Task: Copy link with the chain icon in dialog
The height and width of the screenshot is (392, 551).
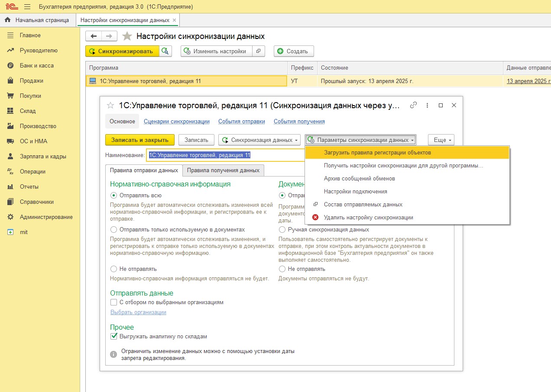Action: click(x=414, y=105)
